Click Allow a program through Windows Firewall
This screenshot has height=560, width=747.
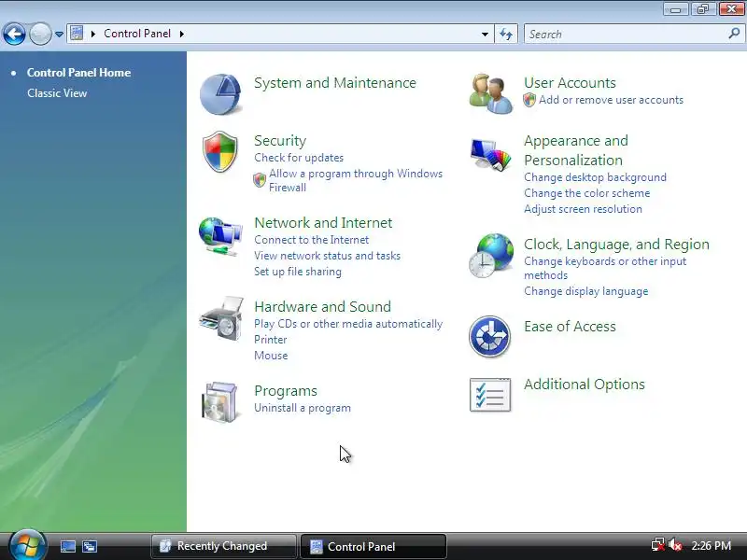click(x=356, y=180)
